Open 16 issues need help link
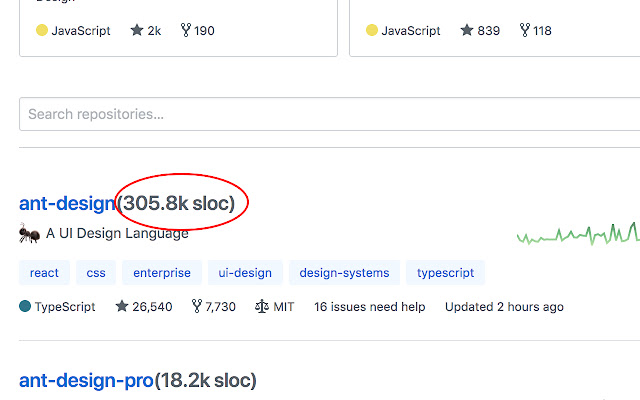Screen dimensions: 640x400 tap(369, 307)
